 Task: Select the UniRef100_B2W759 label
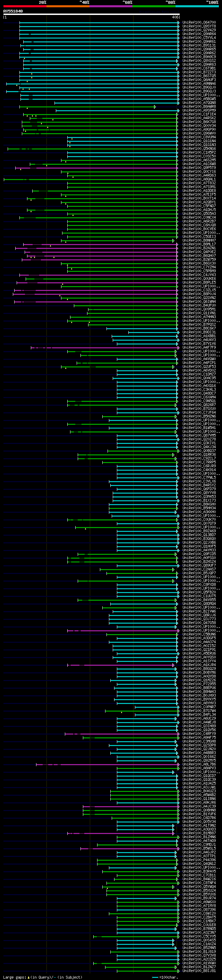pos(199,259)
